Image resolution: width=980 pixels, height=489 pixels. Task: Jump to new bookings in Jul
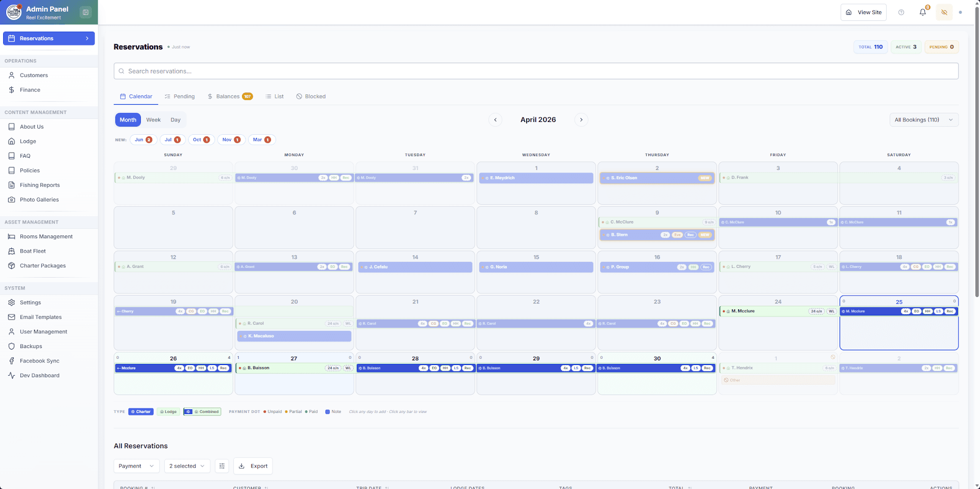pos(173,140)
